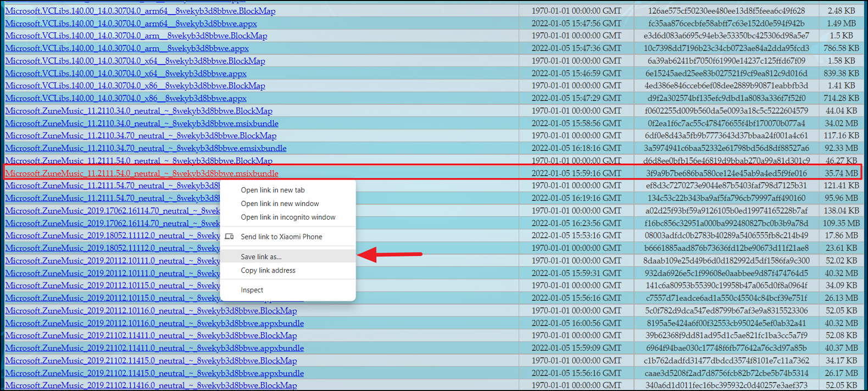The image size is (868, 391).
Task: Click the 714.28 KB size cell
Action: click(841, 98)
